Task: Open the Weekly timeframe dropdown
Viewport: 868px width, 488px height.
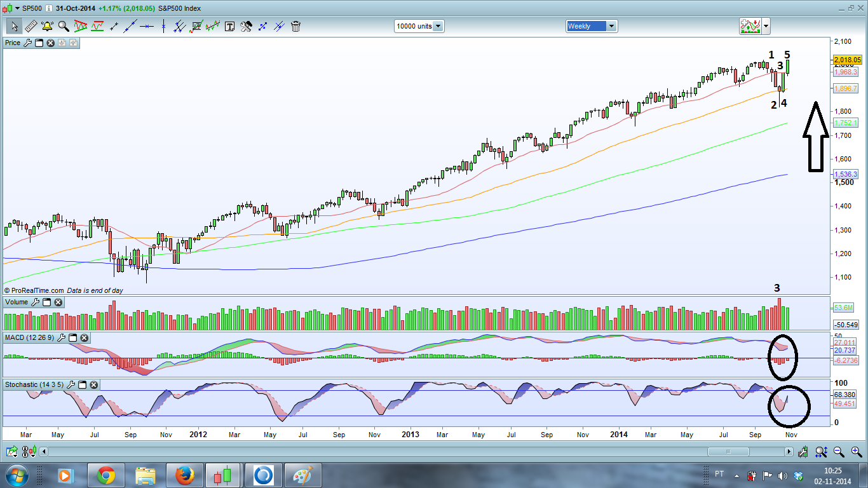Action: [x=592, y=26]
